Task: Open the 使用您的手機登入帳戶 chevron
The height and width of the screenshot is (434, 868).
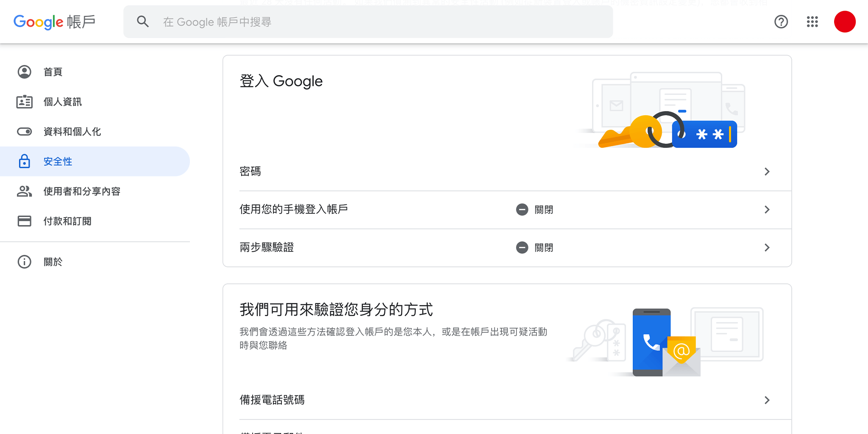Action: click(767, 209)
